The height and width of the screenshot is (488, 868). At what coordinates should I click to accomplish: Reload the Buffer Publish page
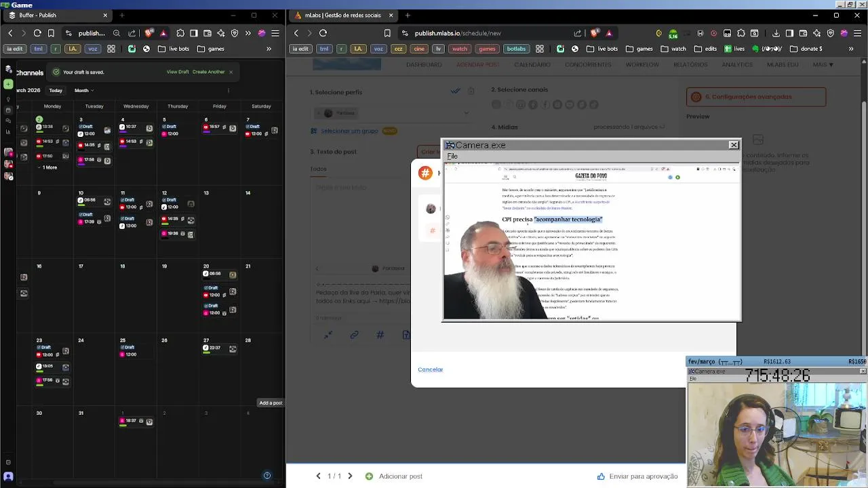coord(37,33)
